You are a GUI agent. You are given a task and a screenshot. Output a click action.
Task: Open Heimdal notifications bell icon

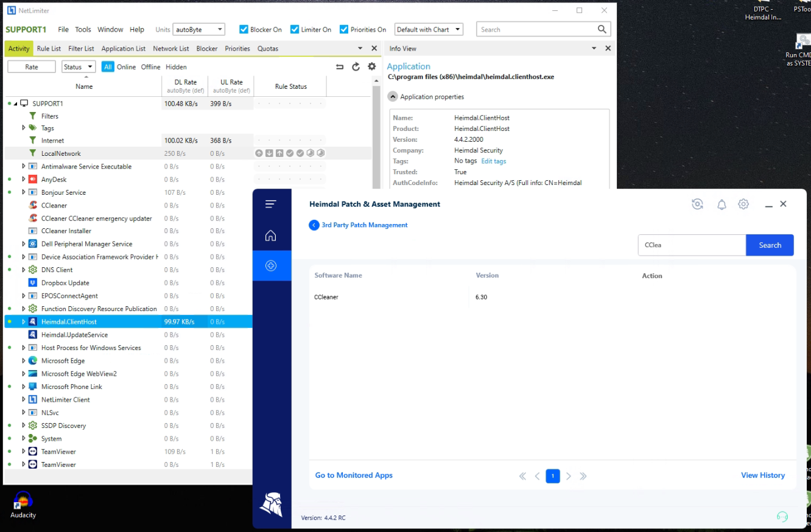(x=721, y=205)
